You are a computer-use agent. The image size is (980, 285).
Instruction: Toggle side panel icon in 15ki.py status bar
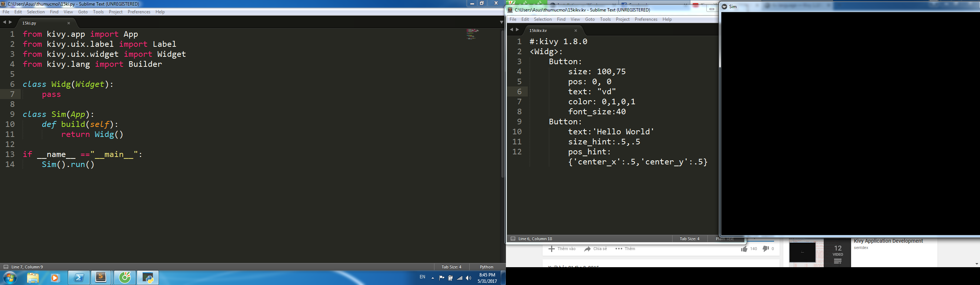point(6,267)
